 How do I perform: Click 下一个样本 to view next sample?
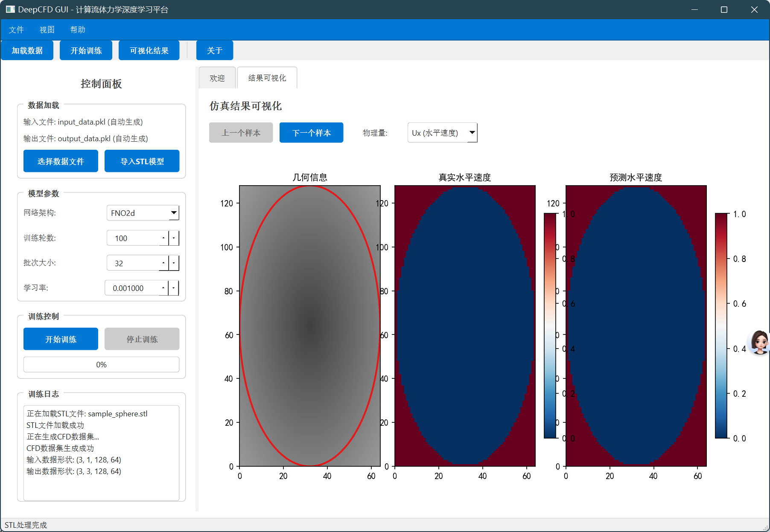311,133
